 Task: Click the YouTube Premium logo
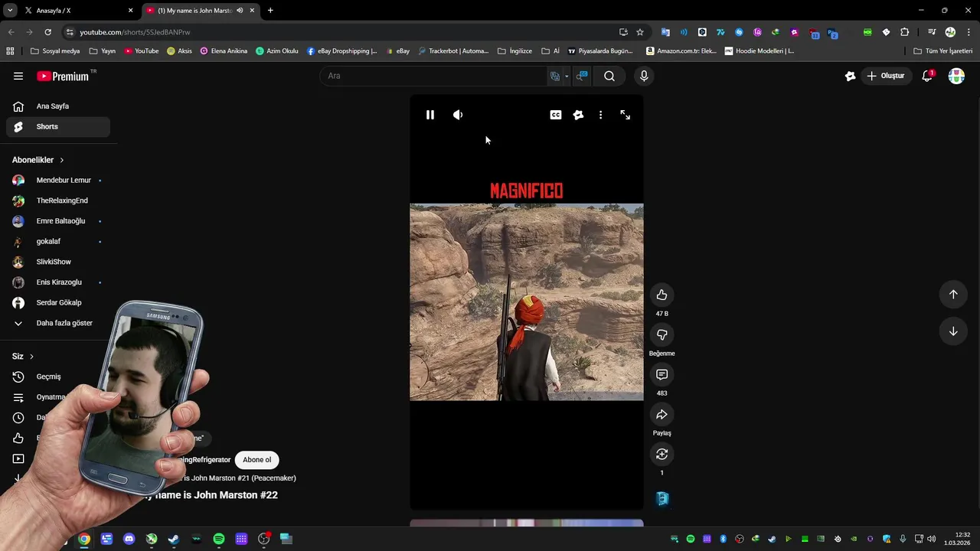tap(64, 76)
